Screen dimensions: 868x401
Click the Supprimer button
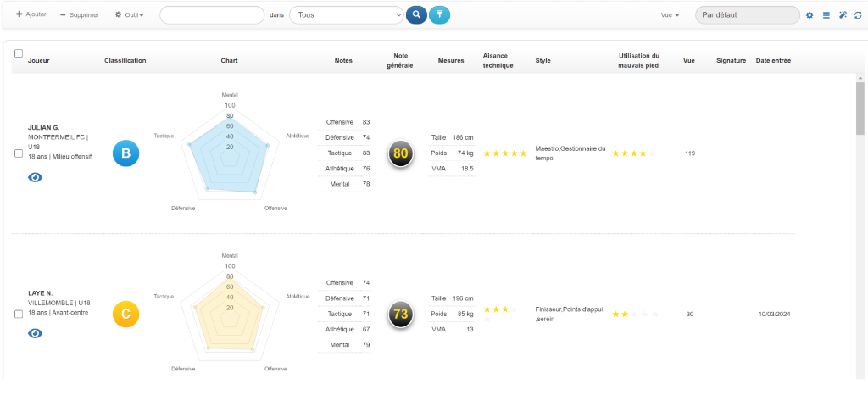[80, 15]
